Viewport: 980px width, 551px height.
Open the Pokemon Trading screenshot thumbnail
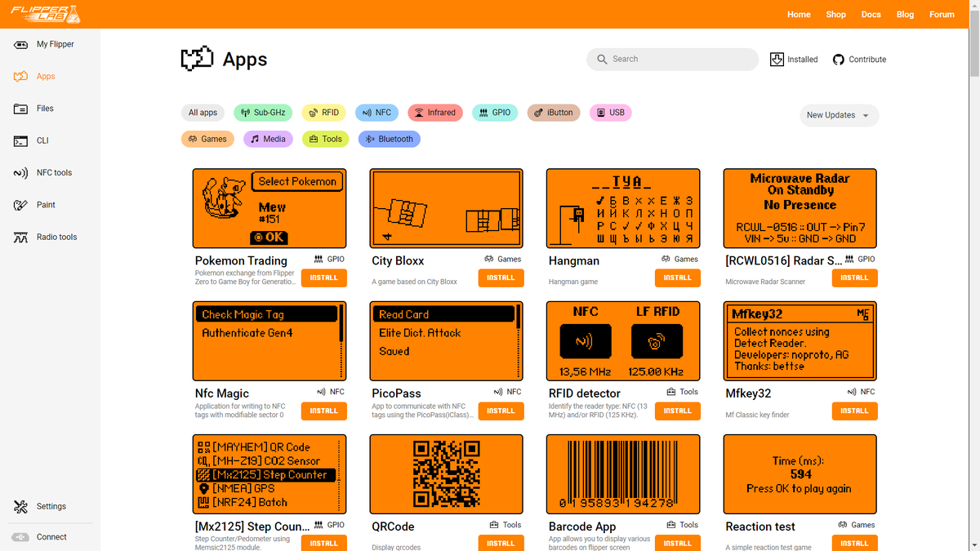point(269,208)
